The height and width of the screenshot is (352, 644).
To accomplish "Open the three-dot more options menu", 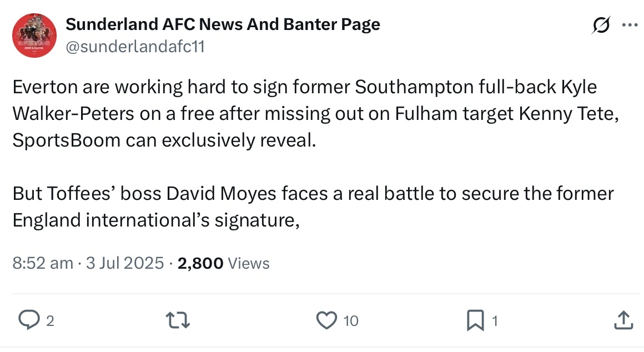I will [629, 26].
